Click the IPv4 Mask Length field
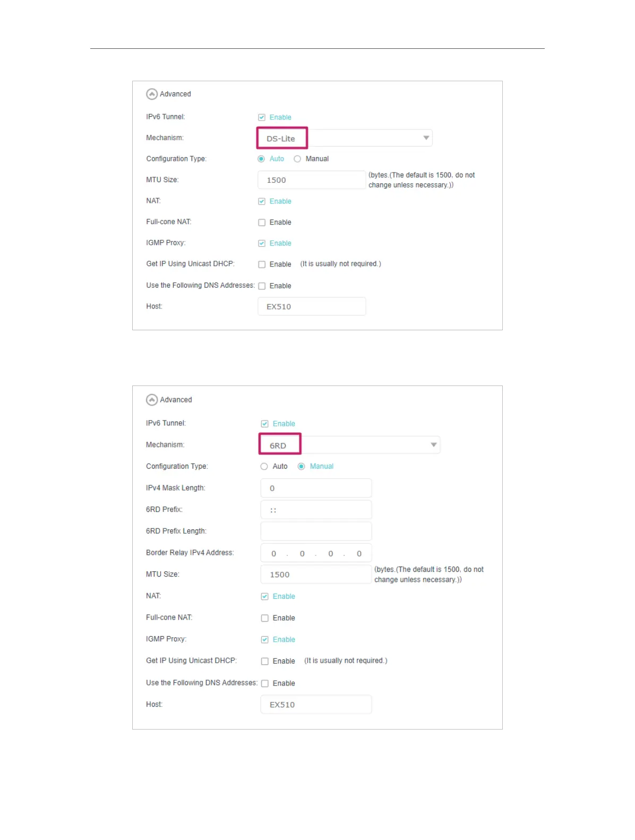635x840 pixels. (316, 488)
